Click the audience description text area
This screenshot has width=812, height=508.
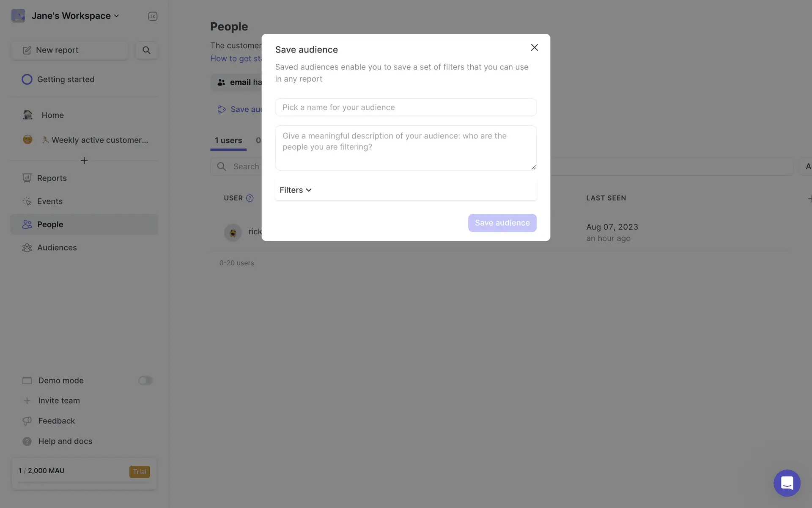(406, 148)
